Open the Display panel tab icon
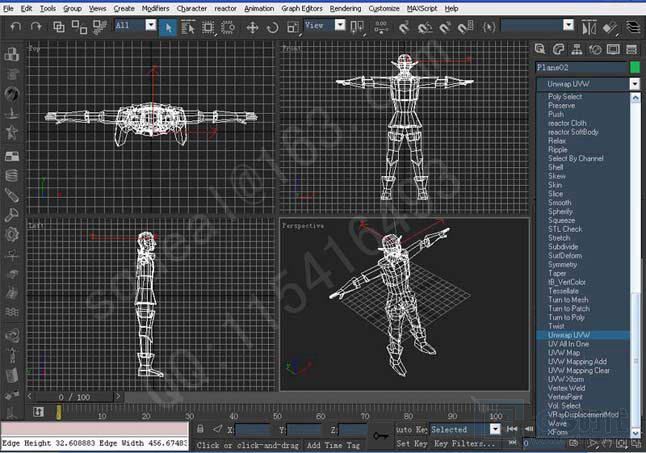The width and height of the screenshot is (646, 453). tap(613, 49)
